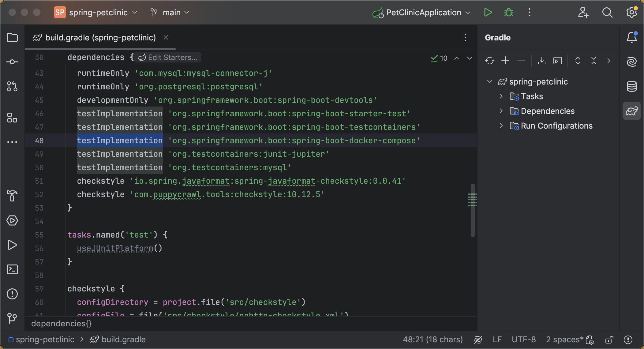Open the Commit tool window
The height and width of the screenshot is (349, 644).
[12, 61]
